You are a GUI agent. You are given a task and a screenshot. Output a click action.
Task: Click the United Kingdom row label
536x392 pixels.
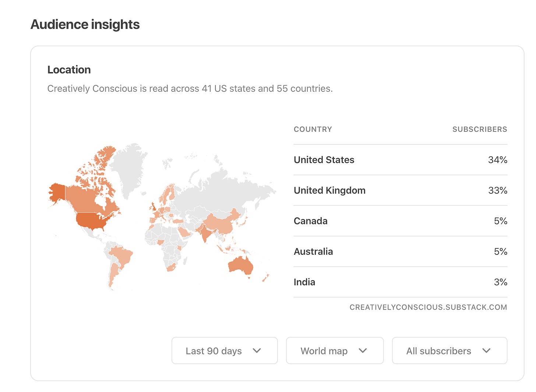[329, 190]
